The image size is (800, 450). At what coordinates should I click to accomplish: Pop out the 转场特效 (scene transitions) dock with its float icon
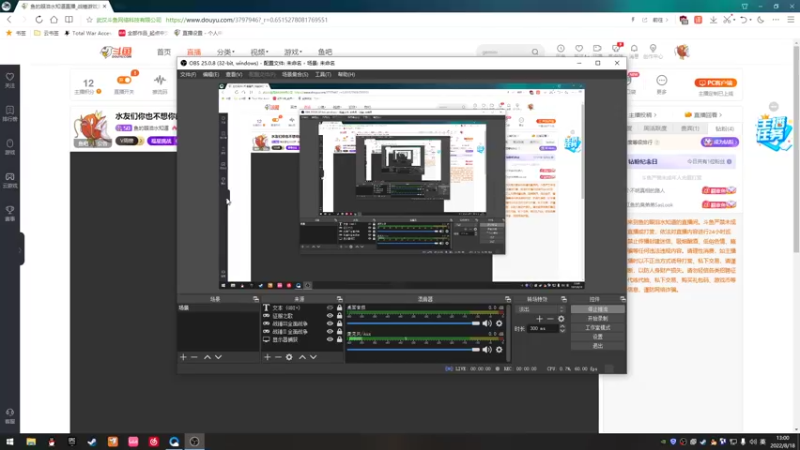564,299
